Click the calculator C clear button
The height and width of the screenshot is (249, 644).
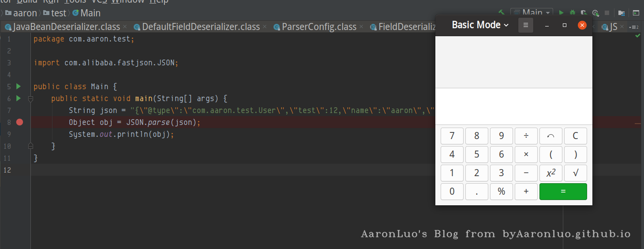575,136
